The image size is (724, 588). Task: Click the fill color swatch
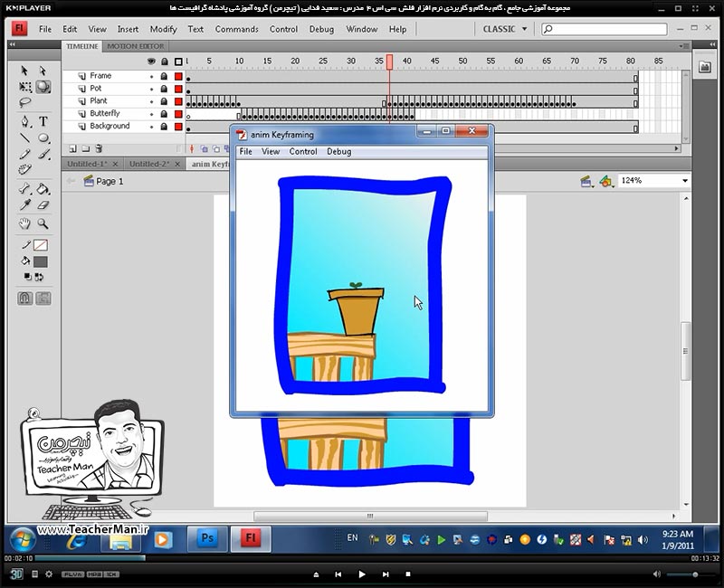pos(41,261)
